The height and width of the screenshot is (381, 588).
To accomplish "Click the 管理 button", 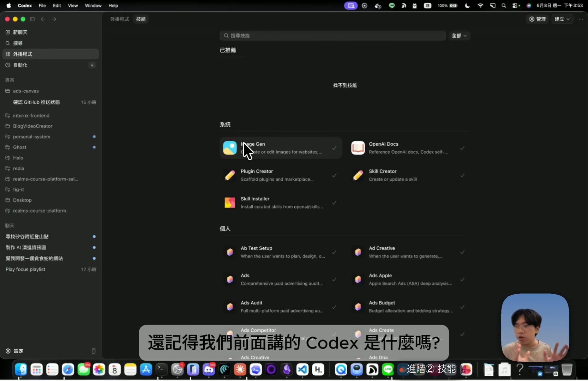I will tap(538, 19).
